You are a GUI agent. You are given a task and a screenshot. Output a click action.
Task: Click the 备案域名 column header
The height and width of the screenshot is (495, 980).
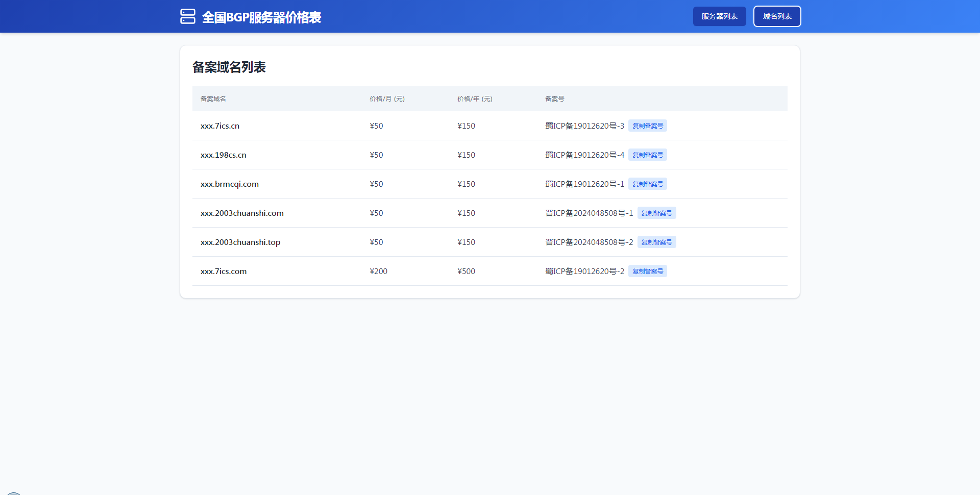[213, 99]
